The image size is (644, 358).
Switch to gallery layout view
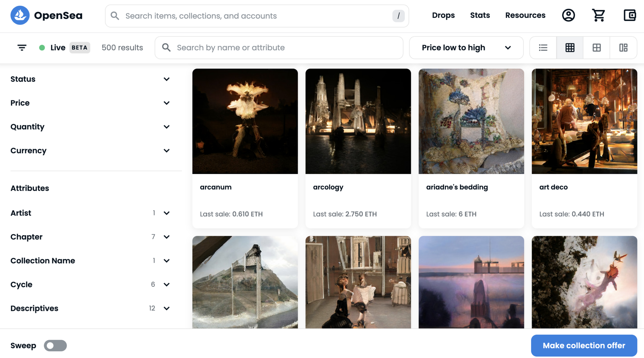[x=623, y=47]
